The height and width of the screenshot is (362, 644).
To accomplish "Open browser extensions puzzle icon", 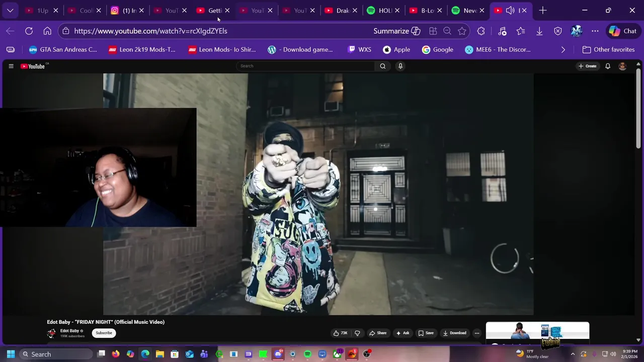I will (x=481, y=31).
